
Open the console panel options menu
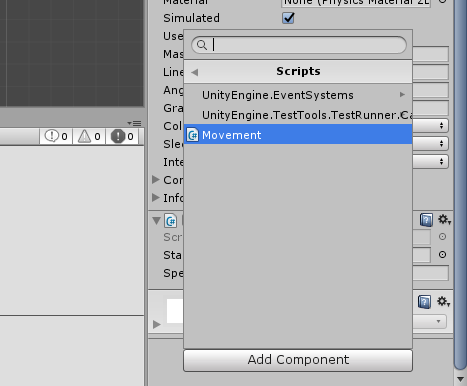[135, 123]
